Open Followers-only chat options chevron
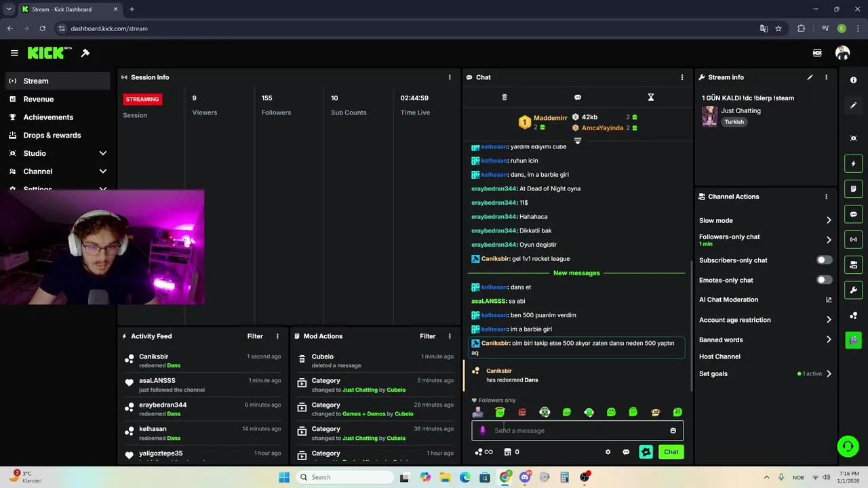868x488 pixels. pos(829,240)
